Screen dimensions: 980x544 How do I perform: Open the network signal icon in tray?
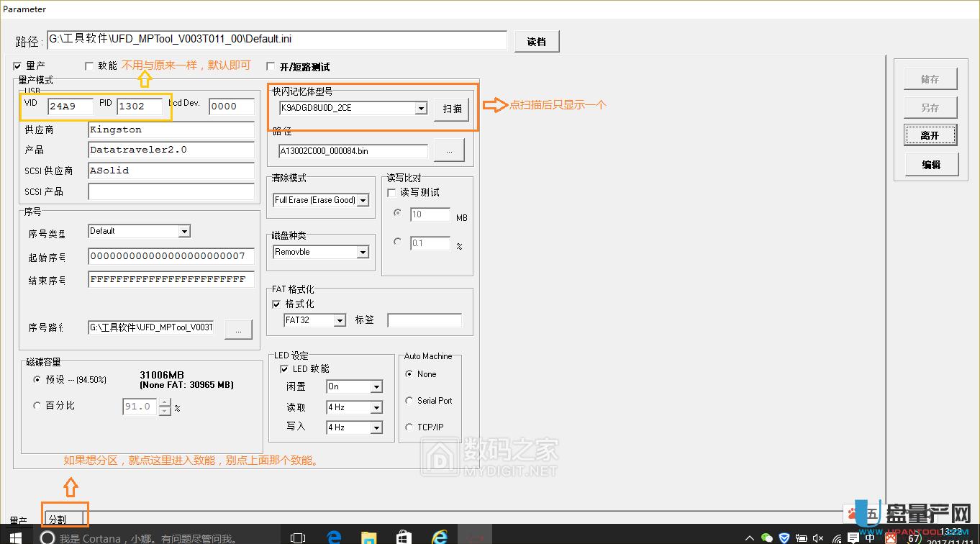click(837, 538)
